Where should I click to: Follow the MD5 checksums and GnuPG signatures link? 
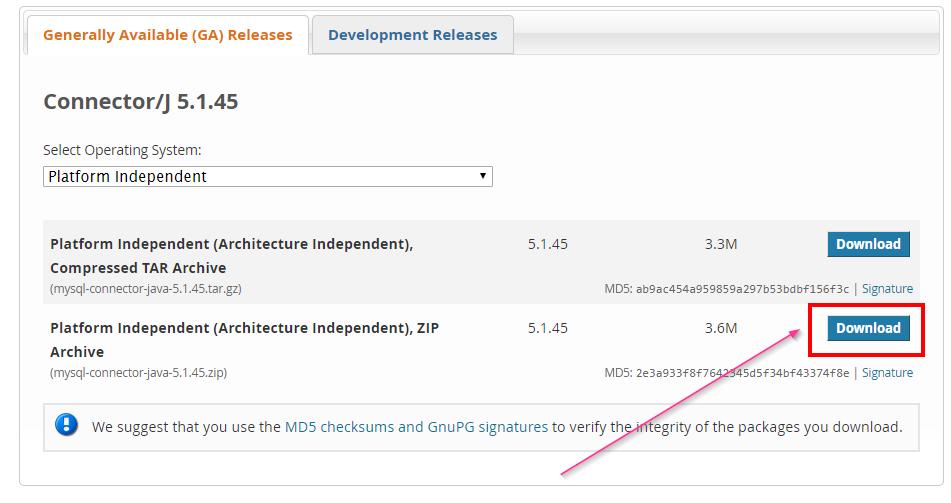(x=416, y=427)
